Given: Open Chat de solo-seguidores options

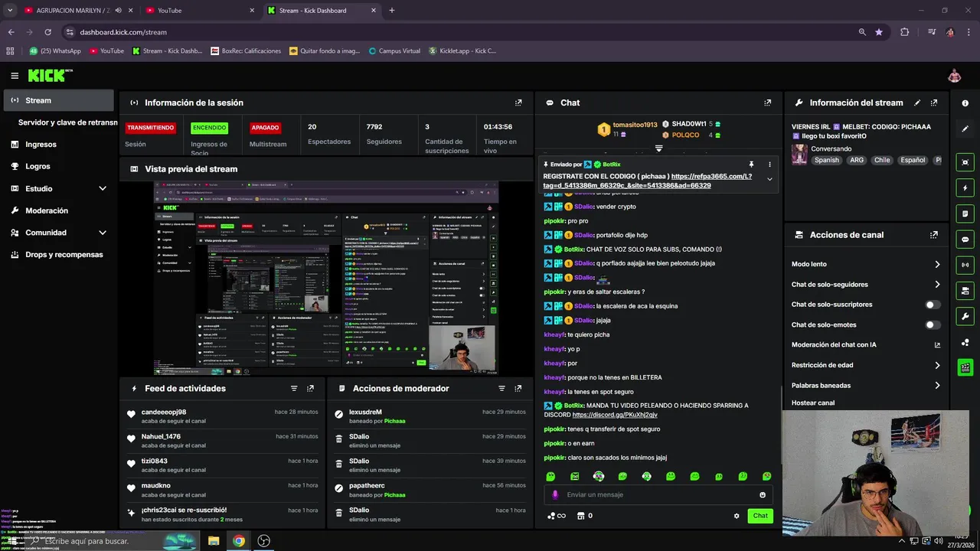Looking at the screenshot, I should point(866,285).
